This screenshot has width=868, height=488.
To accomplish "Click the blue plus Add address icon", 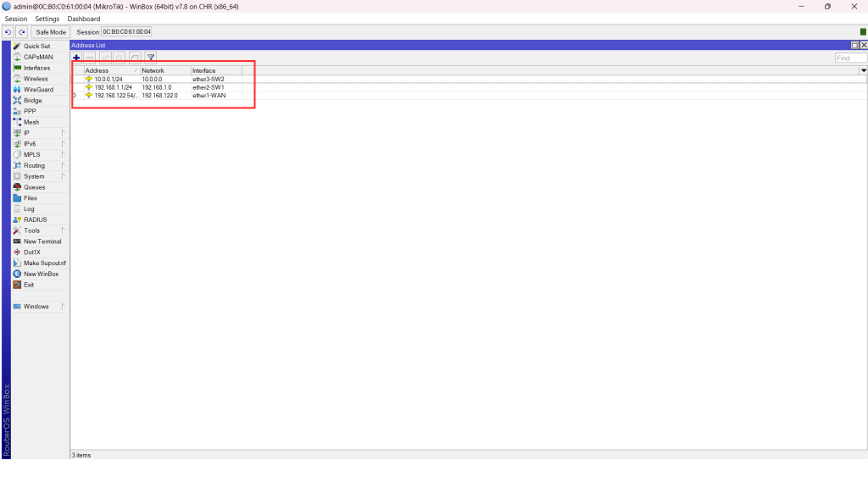I will point(76,58).
